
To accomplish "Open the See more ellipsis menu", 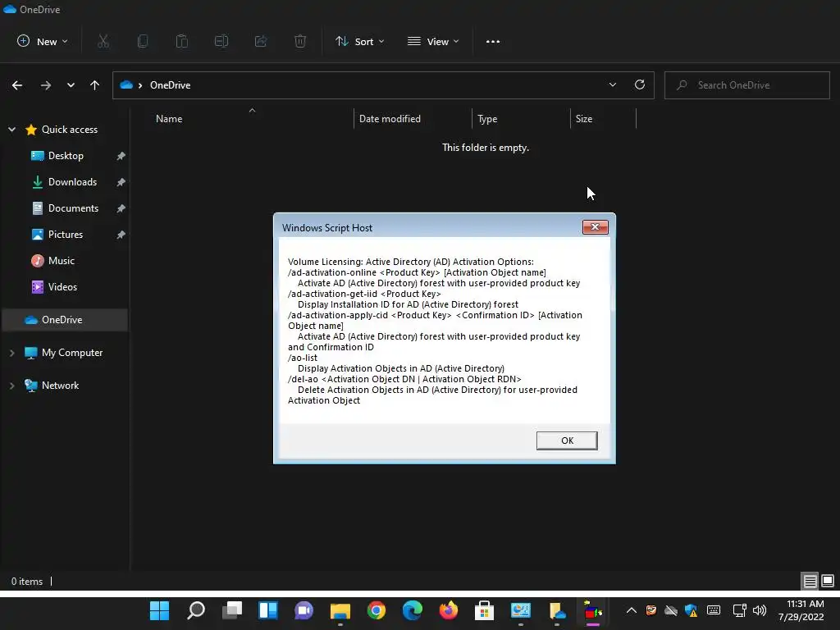I will pos(493,41).
